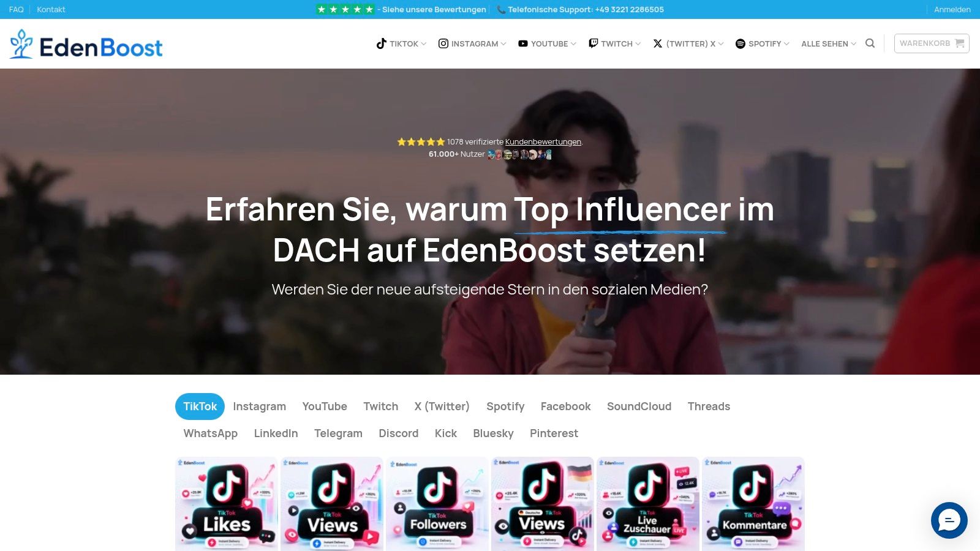Switch to the X (Twitter) category tab

[442, 407]
